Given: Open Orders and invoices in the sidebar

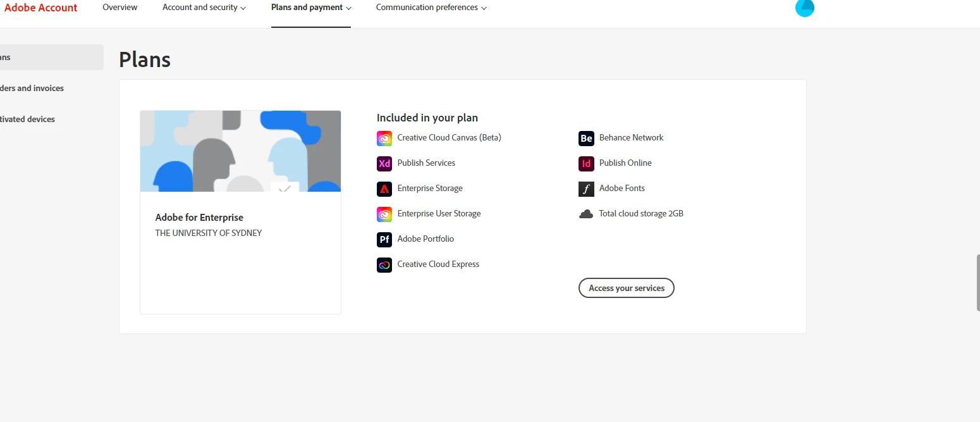Looking at the screenshot, I should click(32, 88).
